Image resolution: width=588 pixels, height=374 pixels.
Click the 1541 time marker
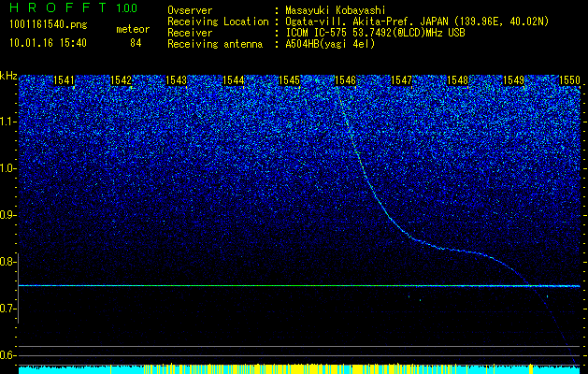point(64,80)
